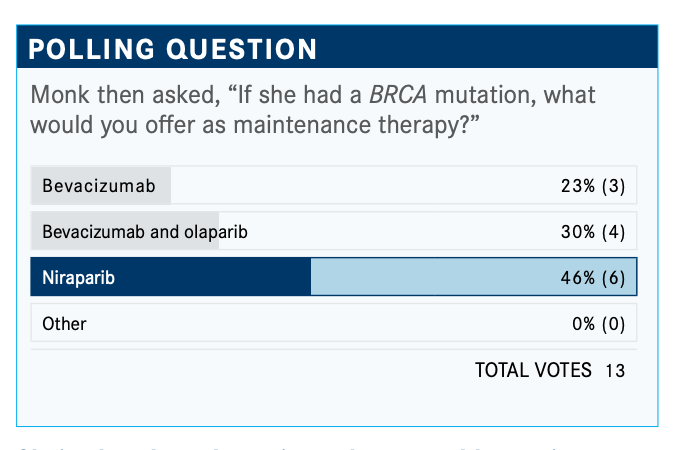Select the Bevacizumab poll option

[334, 185]
